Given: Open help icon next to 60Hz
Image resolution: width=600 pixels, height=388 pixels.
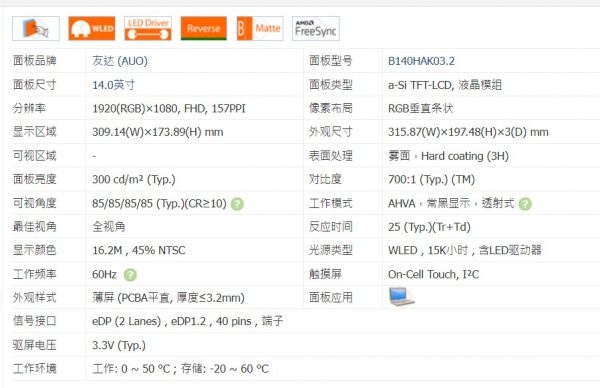Looking at the screenshot, I should [130, 275].
